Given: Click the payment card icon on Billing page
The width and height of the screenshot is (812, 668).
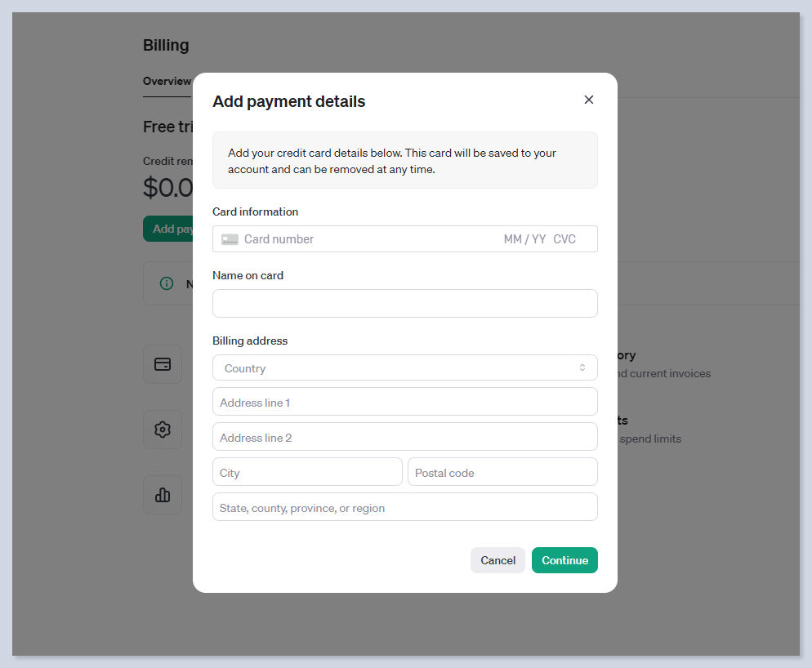Looking at the screenshot, I should 163,364.
